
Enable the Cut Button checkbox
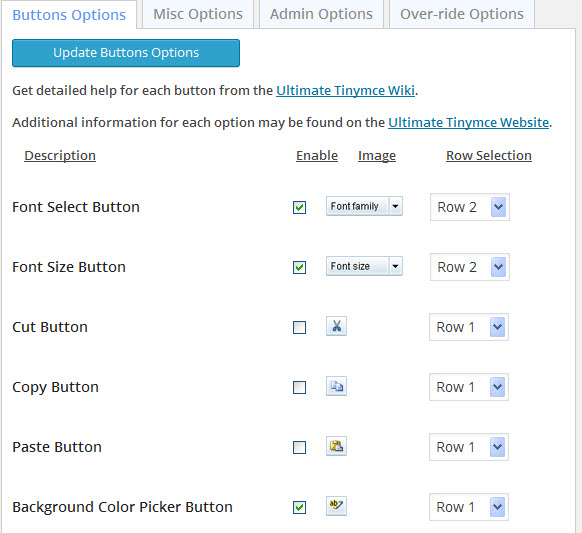300,327
